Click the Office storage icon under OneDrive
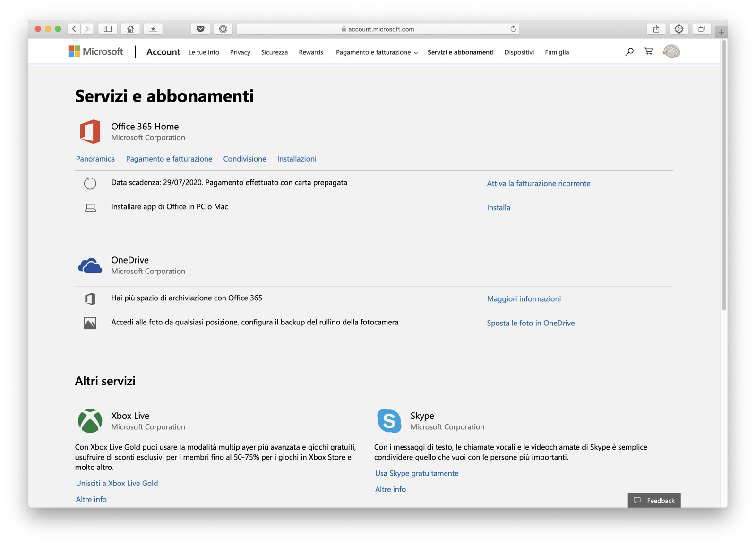 coord(90,298)
